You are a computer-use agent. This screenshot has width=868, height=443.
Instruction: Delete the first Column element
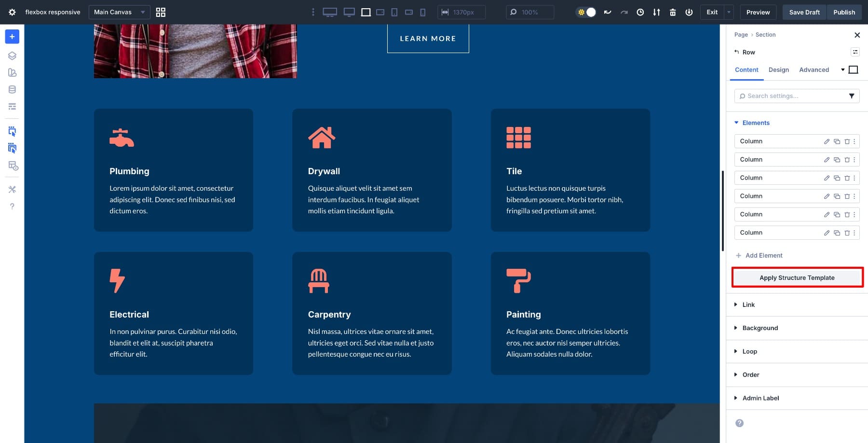[x=847, y=141]
